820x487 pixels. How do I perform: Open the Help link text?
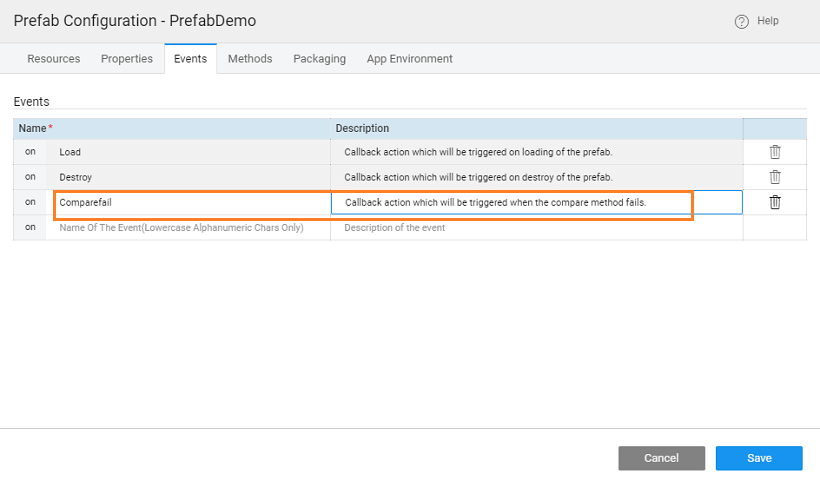click(768, 21)
